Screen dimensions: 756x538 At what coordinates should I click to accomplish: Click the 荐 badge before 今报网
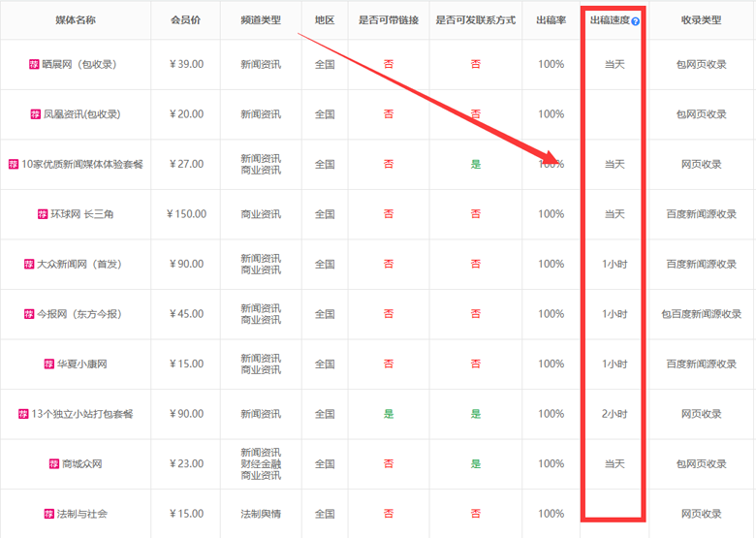30,314
